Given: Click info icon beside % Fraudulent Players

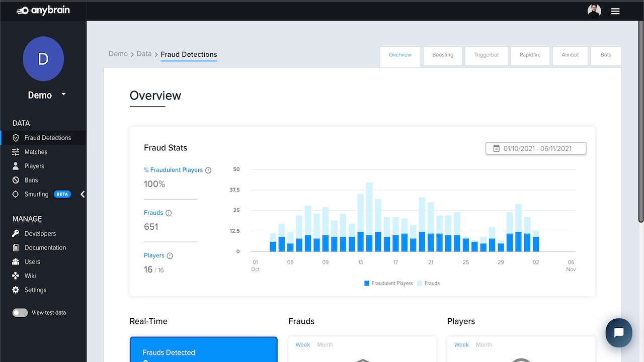Looking at the screenshot, I should [x=208, y=170].
